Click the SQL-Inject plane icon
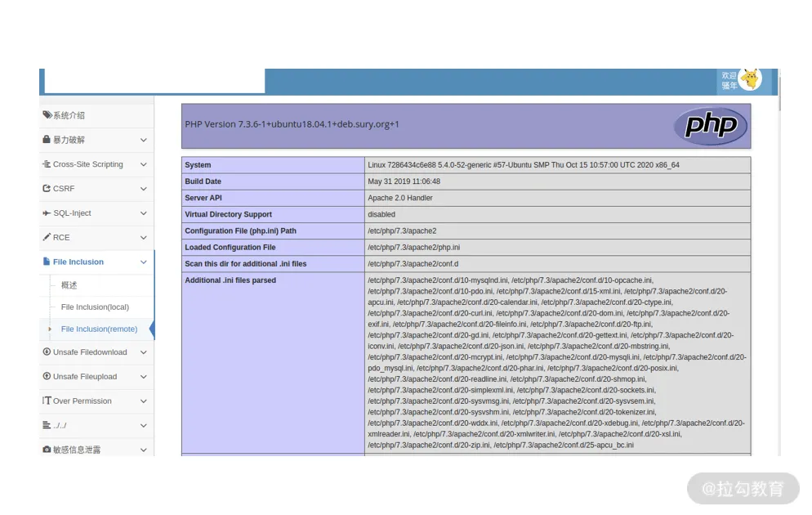812x515 pixels. [x=47, y=213]
